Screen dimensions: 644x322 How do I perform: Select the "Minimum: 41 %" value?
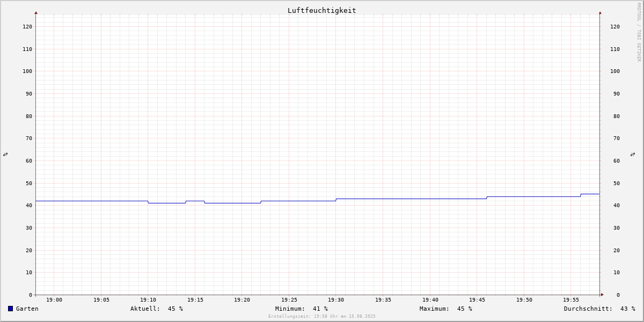[x=302, y=309]
